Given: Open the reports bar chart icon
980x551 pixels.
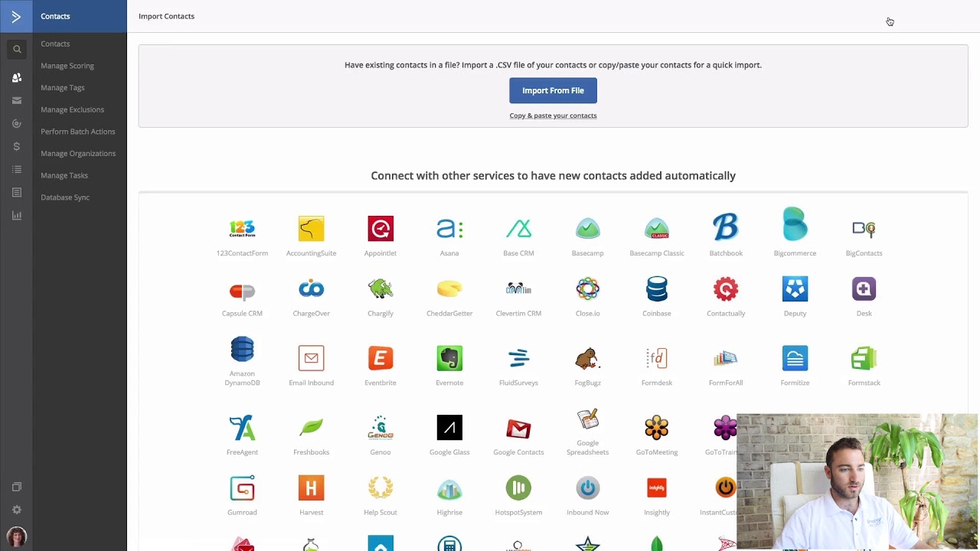Looking at the screenshot, I should (x=17, y=215).
